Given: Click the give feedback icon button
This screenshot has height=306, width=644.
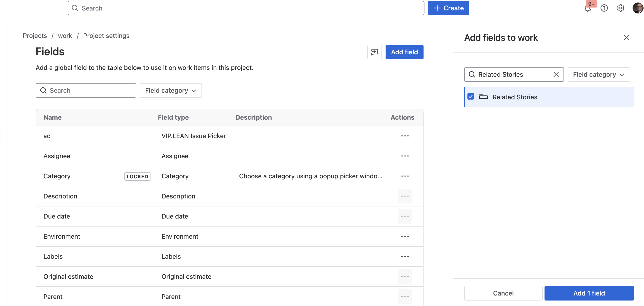Looking at the screenshot, I should 374,52.
